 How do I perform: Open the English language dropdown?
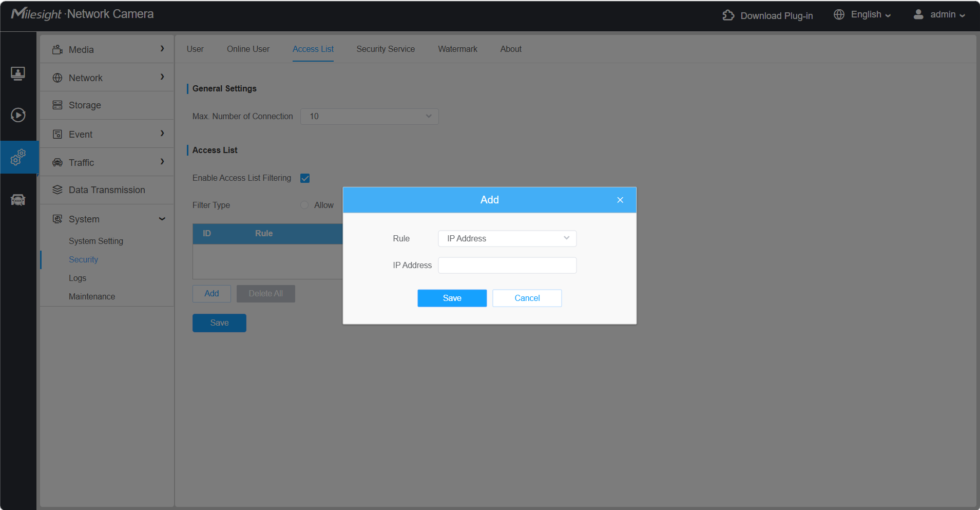click(x=871, y=14)
